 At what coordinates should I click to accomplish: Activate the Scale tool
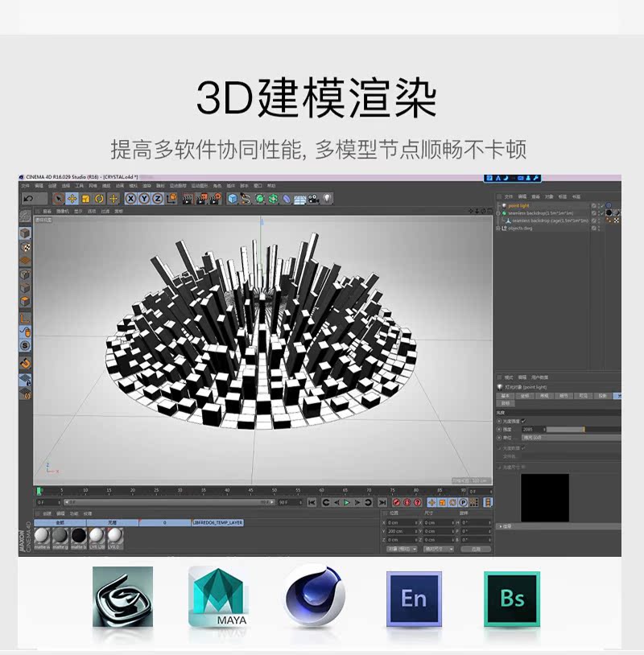pyautogui.click(x=85, y=199)
